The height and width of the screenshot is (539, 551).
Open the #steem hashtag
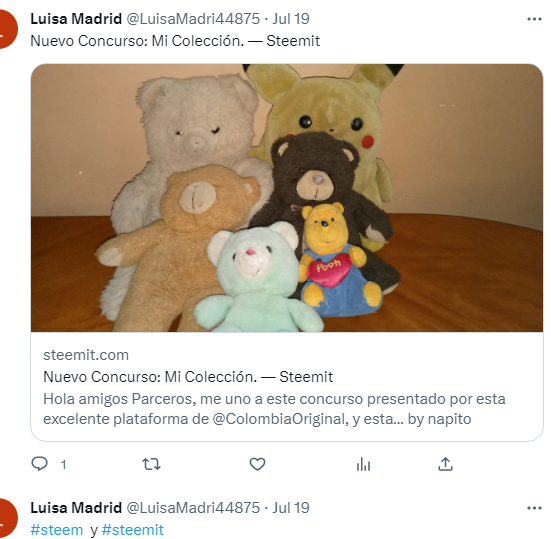coord(57,530)
